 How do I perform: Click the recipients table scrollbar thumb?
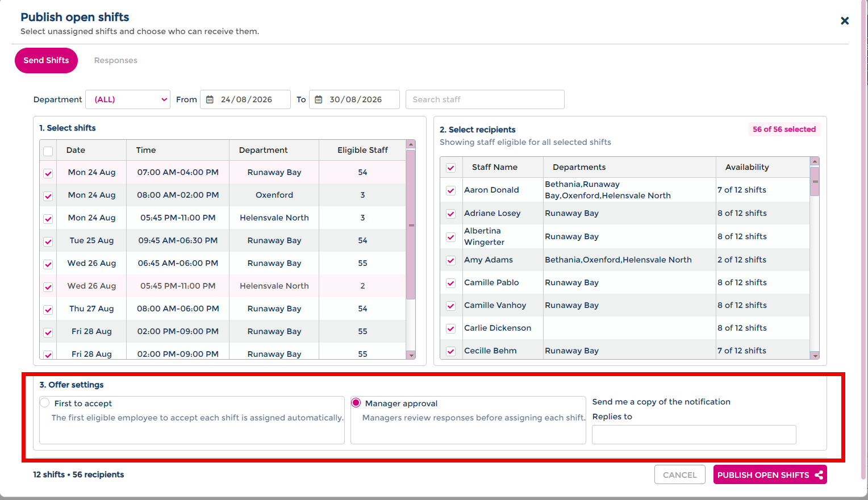click(815, 182)
